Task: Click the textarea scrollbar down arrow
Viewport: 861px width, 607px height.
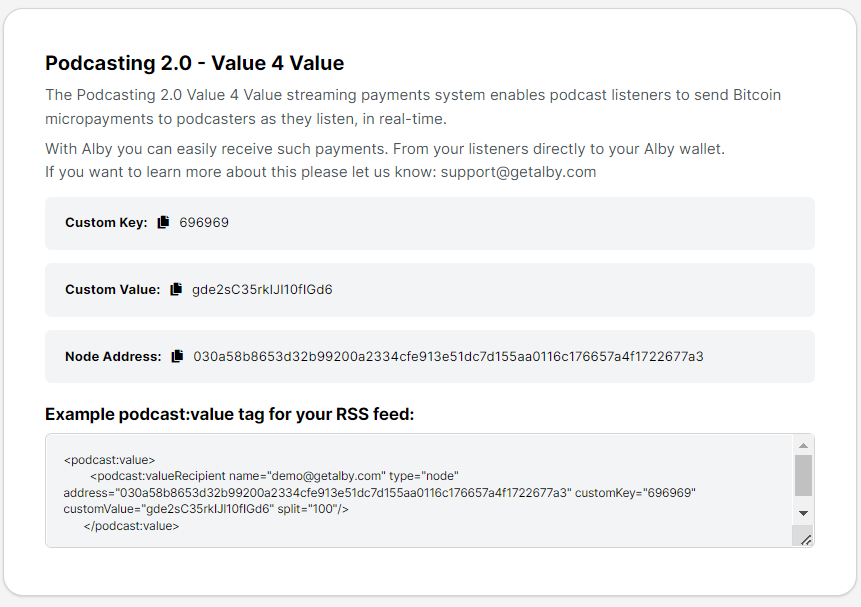Action: click(803, 513)
